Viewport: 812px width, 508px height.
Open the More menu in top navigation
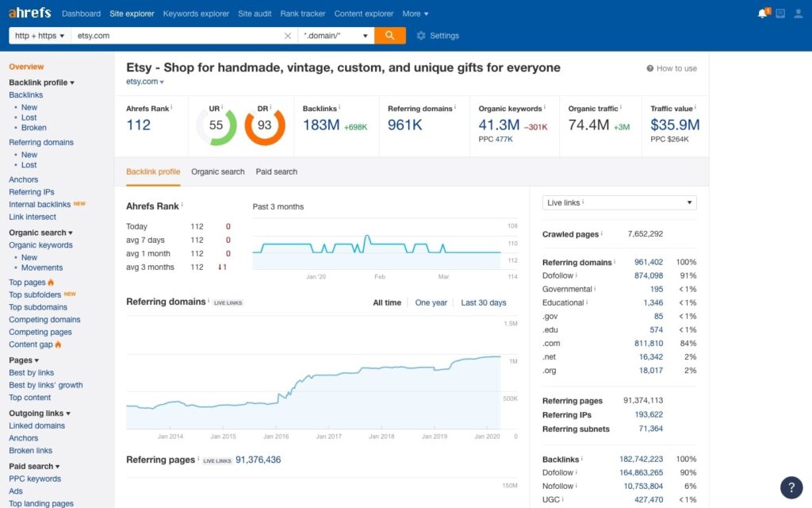(x=416, y=14)
